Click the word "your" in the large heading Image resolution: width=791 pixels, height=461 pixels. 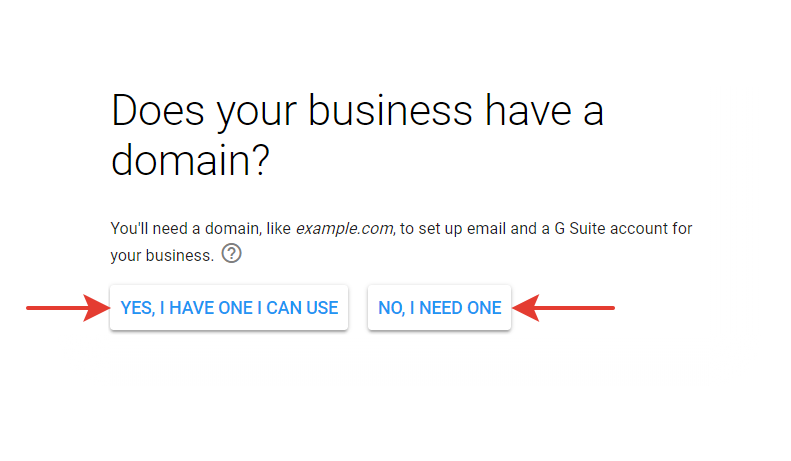tap(257, 115)
